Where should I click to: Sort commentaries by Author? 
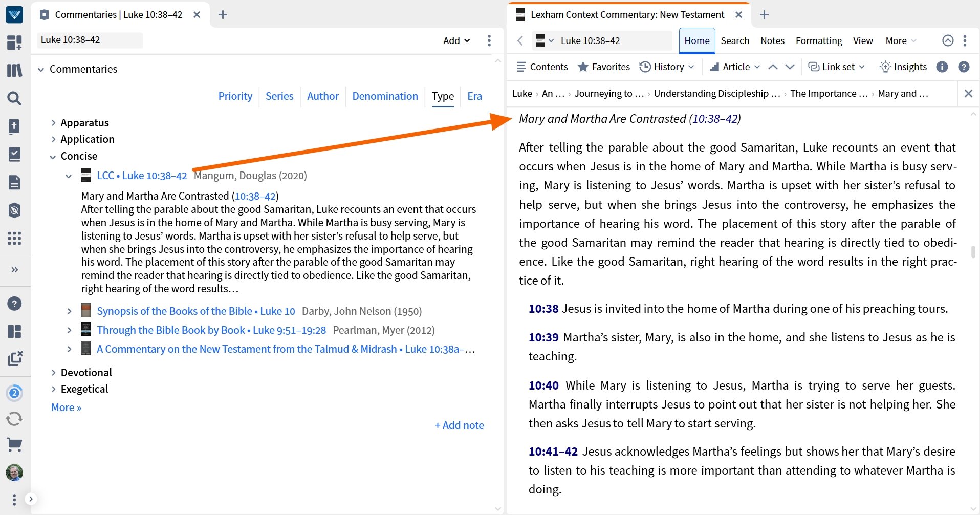coord(323,96)
